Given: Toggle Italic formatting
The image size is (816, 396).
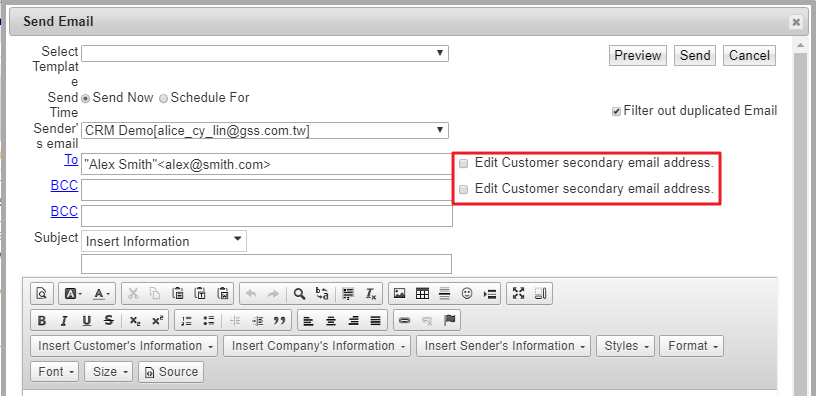Looking at the screenshot, I should [64, 321].
